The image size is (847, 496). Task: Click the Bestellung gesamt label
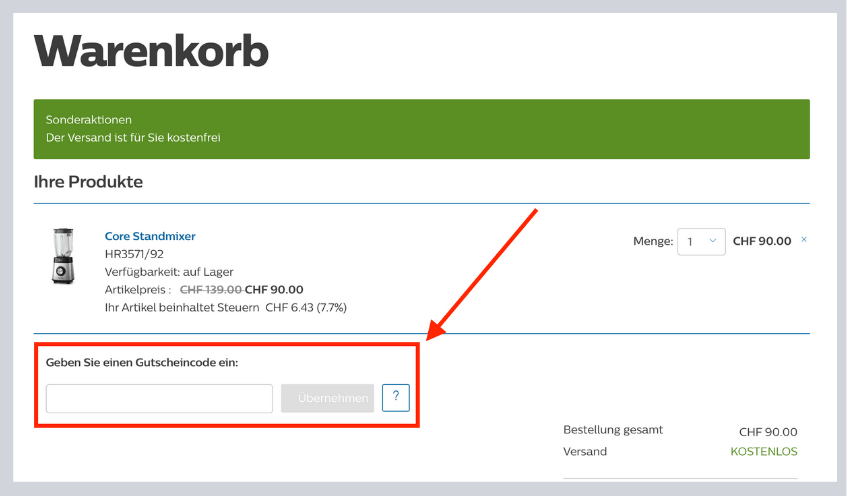[613, 430]
